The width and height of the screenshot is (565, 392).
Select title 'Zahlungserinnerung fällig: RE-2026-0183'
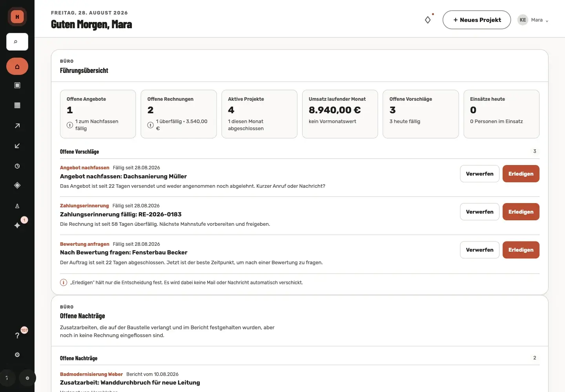(x=121, y=214)
